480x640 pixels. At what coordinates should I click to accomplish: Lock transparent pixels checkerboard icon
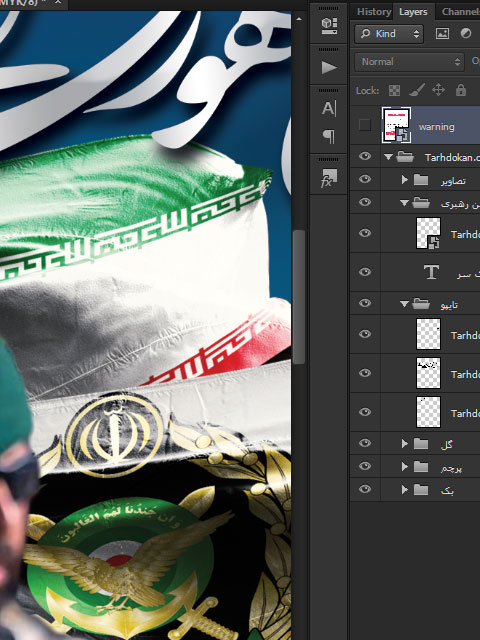394,90
